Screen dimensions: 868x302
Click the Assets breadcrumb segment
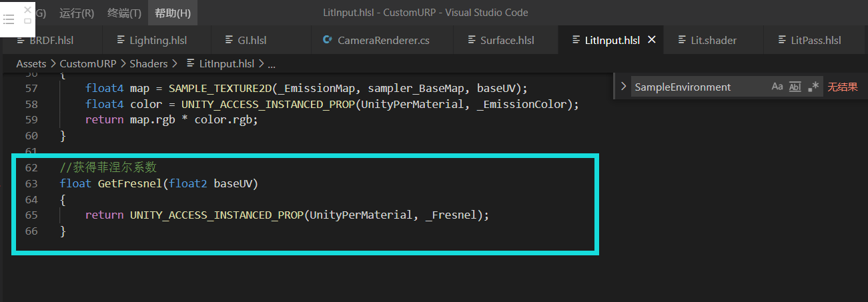(31, 63)
